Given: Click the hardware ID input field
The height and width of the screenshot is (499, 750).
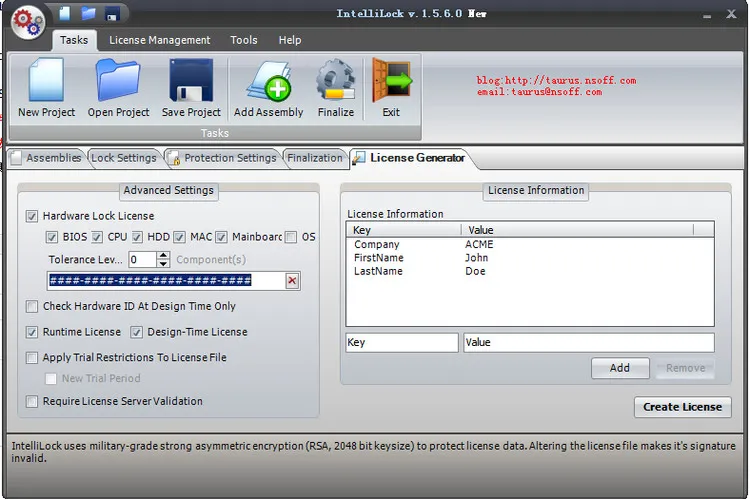Looking at the screenshot, I should tap(166, 281).
